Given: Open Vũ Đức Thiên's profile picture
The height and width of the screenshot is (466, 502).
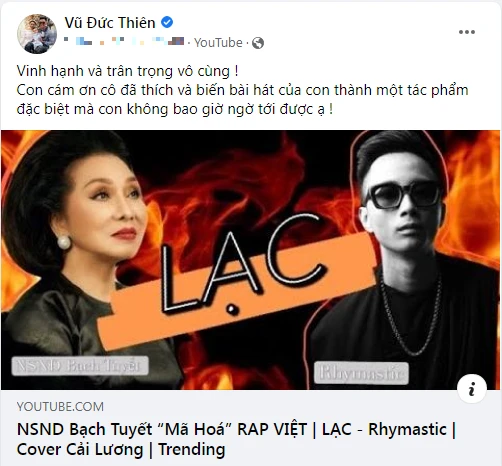Looking at the screenshot, I should point(37,34).
